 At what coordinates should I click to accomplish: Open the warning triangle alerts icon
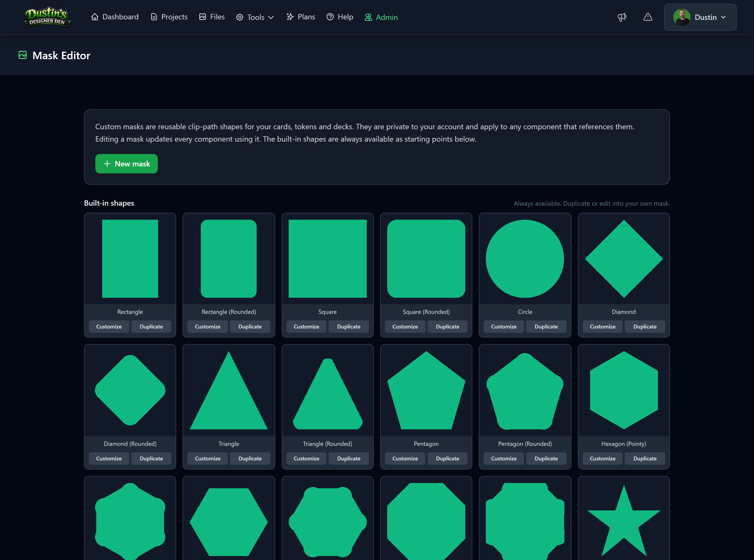648,17
